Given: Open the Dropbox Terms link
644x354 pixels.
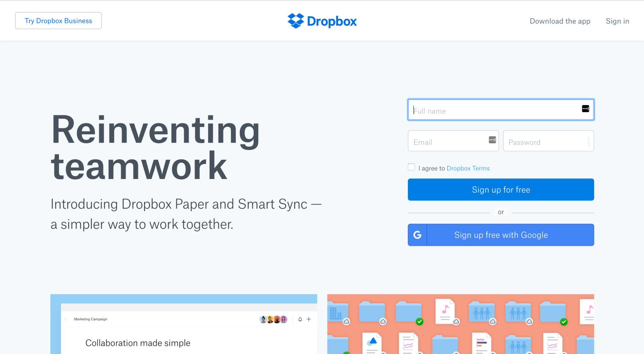Looking at the screenshot, I should point(468,168).
